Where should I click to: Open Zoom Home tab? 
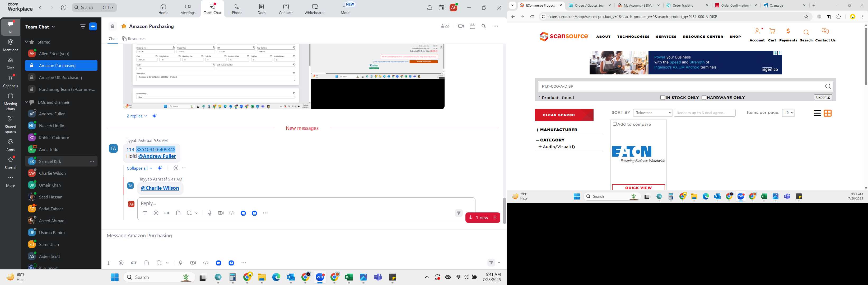click(163, 9)
